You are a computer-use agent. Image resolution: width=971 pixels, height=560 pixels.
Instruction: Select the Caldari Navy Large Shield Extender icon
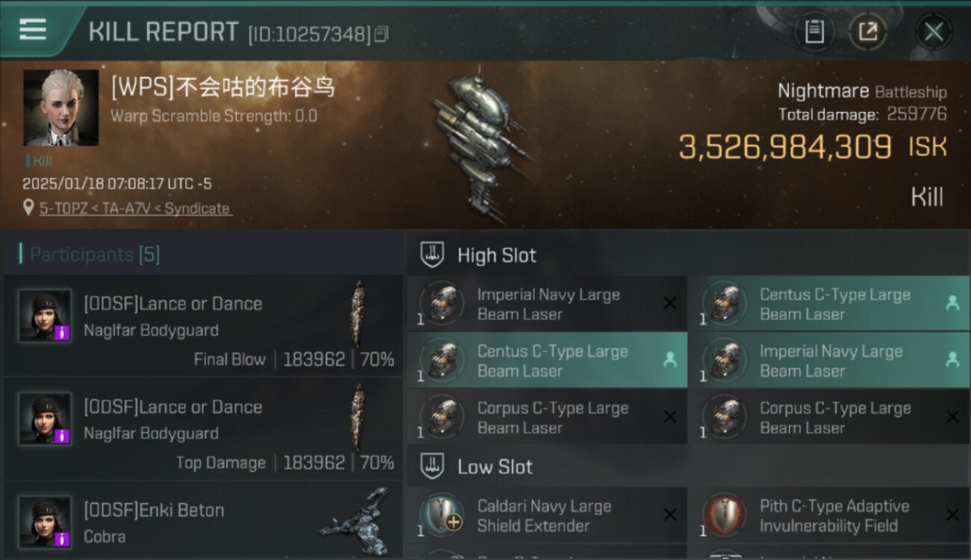[x=441, y=514]
